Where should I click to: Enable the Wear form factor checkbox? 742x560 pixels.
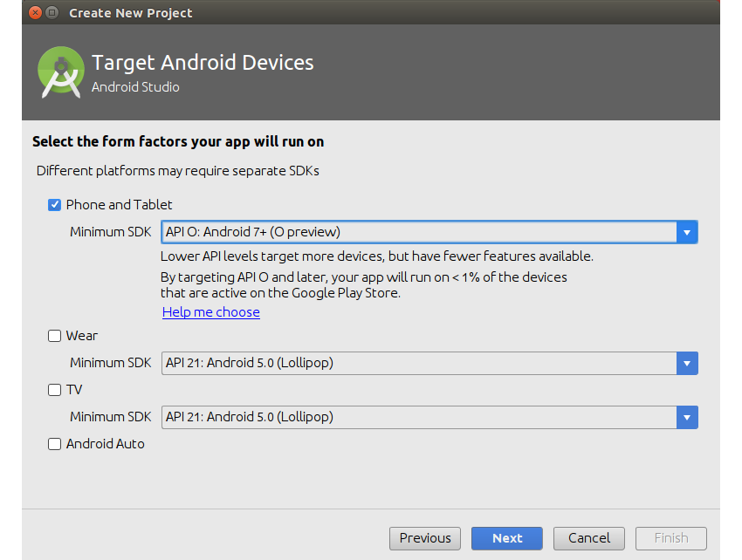tap(54, 336)
